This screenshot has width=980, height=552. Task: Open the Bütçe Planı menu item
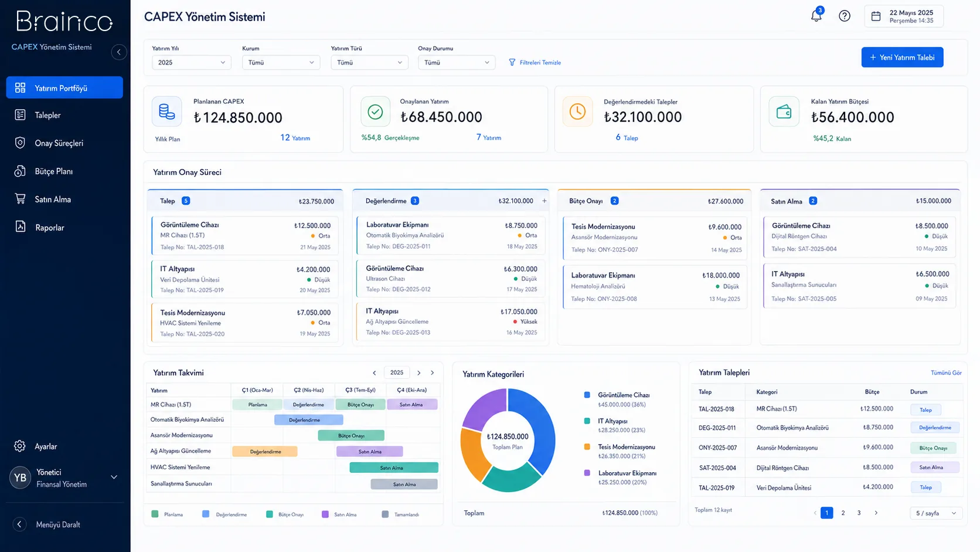[64, 171]
